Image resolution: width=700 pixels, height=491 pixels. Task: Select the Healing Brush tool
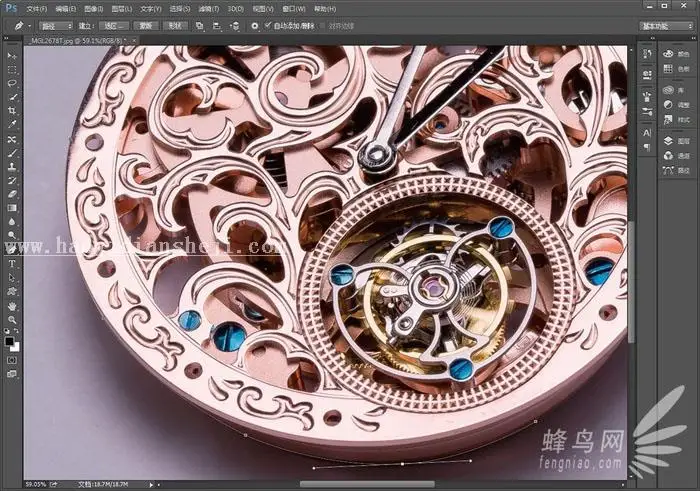pos(12,139)
